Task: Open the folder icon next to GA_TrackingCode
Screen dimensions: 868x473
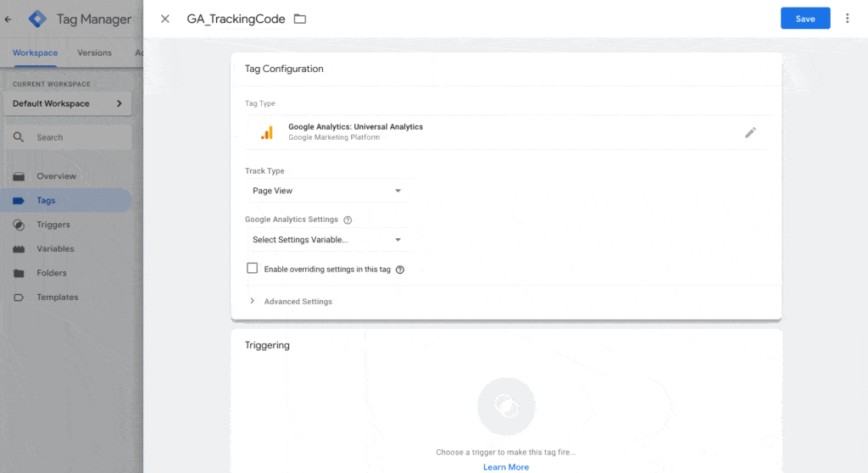Action: (x=299, y=19)
